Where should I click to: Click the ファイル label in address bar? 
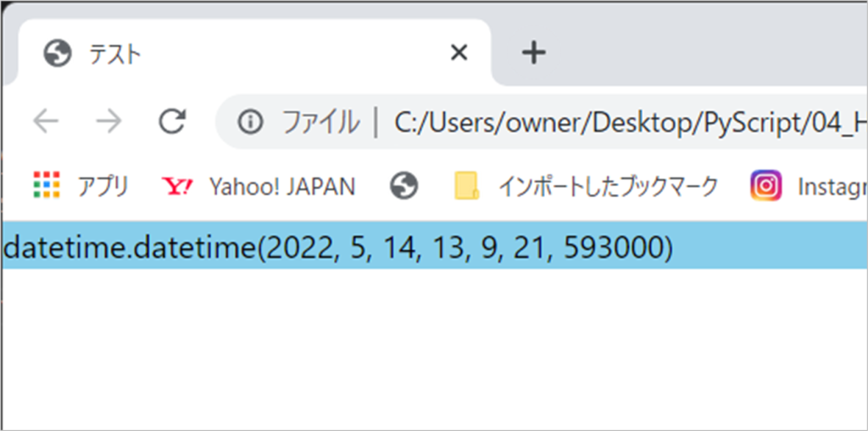(320, 123)
